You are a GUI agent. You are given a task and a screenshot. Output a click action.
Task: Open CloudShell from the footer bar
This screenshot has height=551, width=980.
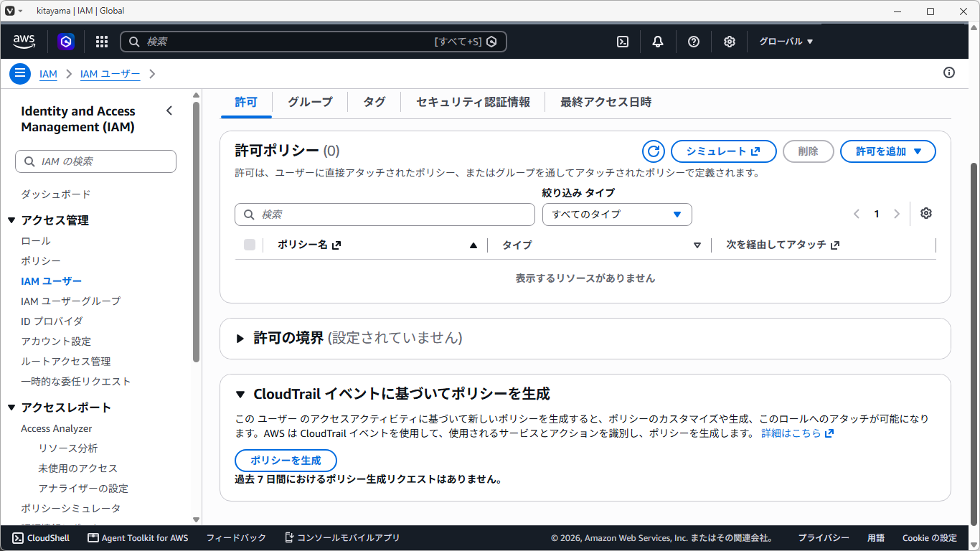pos(41,538)
